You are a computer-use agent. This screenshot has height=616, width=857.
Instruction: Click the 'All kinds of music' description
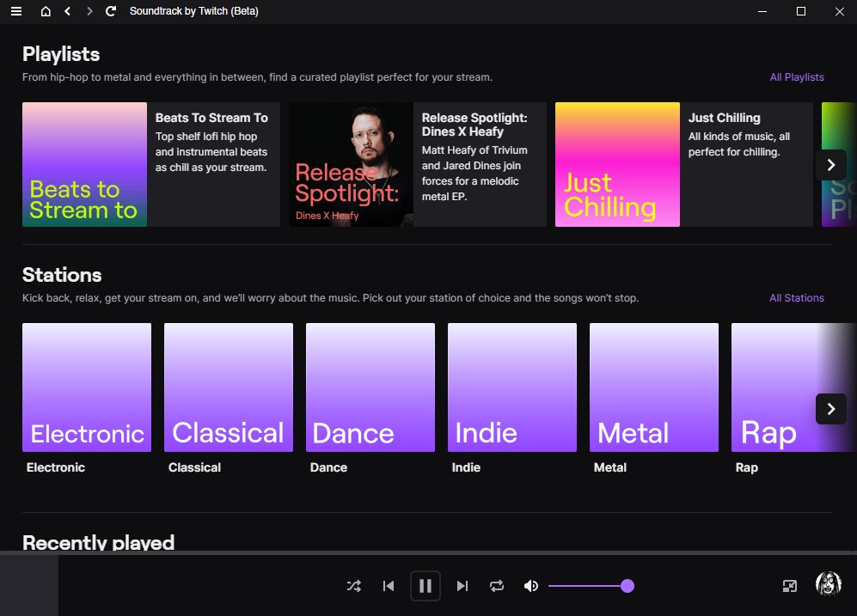(739, 144)
